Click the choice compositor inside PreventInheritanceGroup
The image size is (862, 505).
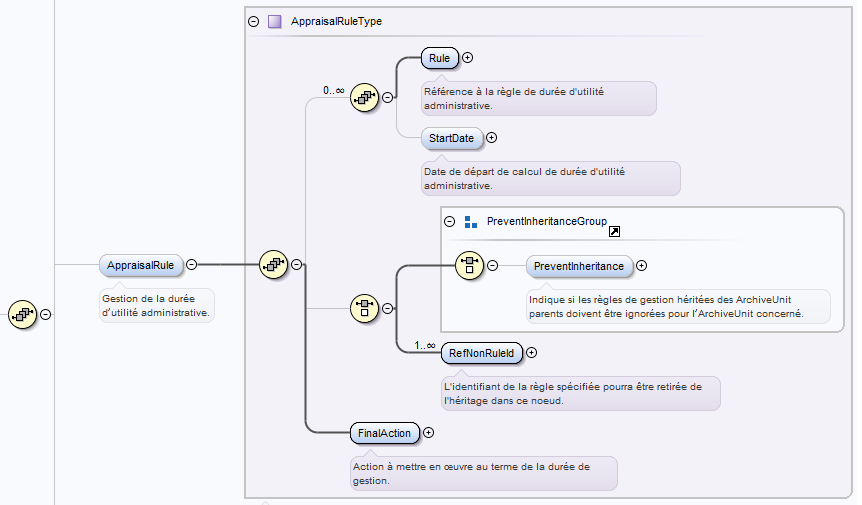click(469, 265)
